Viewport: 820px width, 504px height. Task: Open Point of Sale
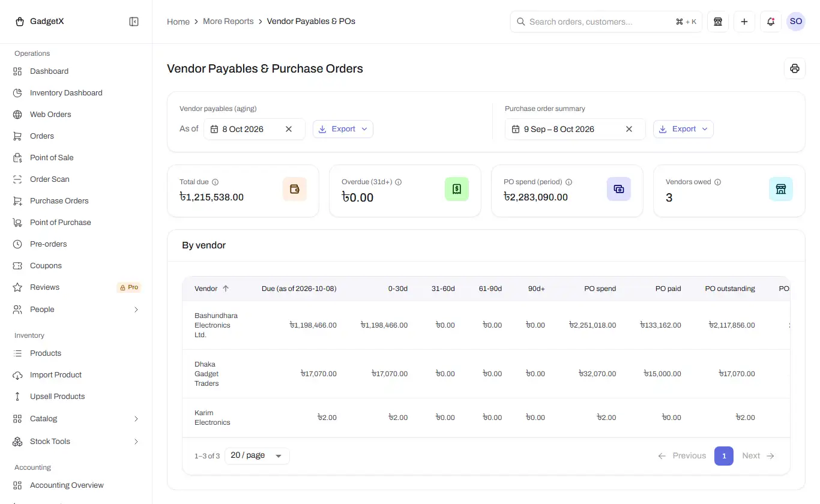(x=76, y=158)
